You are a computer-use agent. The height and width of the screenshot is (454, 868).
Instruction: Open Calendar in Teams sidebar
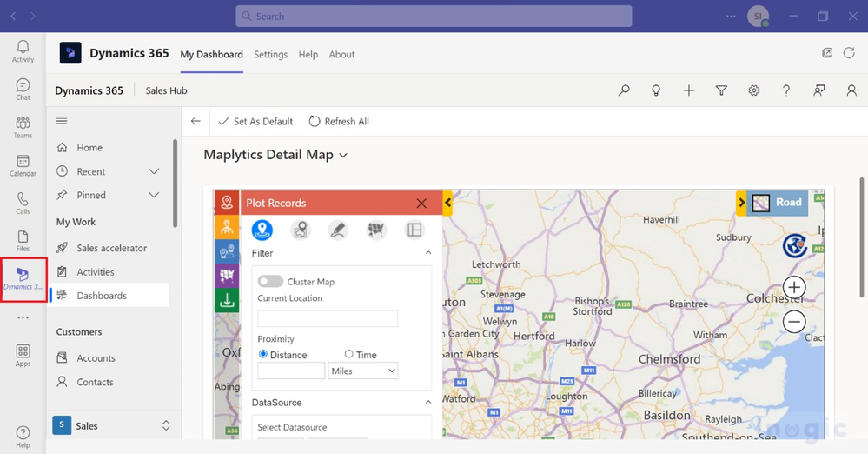(x=23, y=166)
